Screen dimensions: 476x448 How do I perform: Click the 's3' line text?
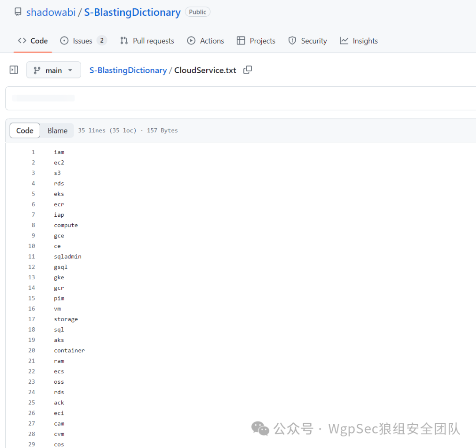point(57,173)
